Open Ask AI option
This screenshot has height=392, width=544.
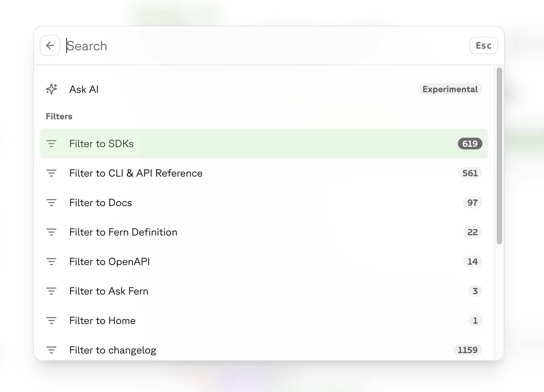click(x=84, y=89)
